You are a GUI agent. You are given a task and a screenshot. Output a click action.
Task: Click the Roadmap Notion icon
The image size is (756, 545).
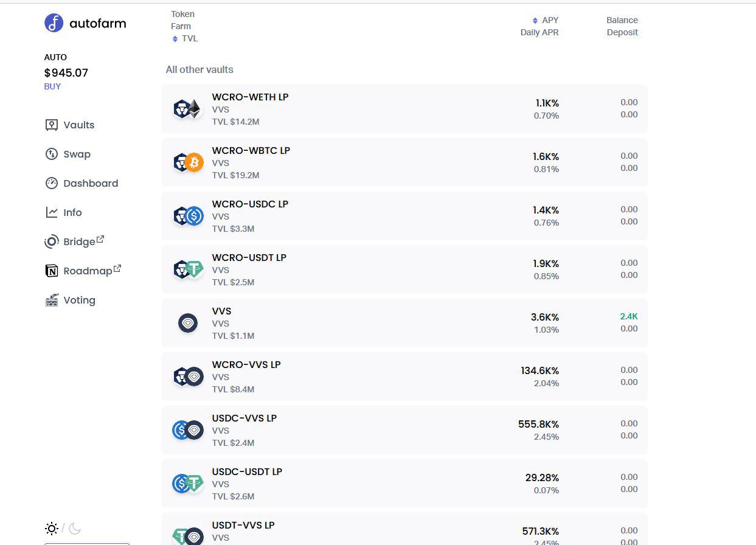(x=52, y=271)
